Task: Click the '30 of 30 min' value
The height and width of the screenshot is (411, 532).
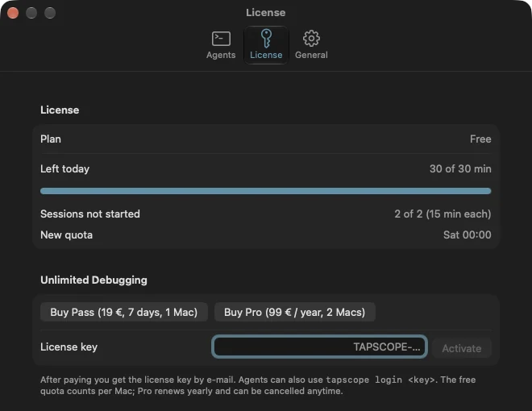Action: pyautogui.click(x=460, y=169)
